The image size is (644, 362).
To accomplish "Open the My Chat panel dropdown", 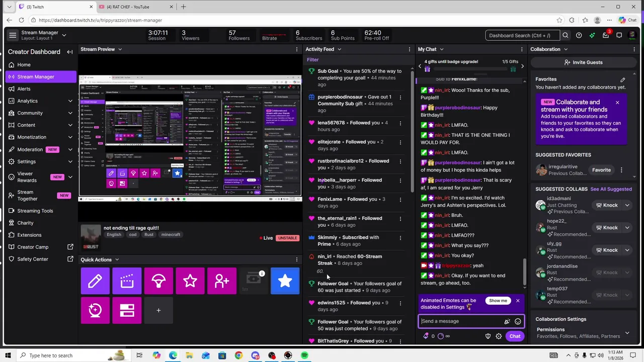I will coord(441,49).
